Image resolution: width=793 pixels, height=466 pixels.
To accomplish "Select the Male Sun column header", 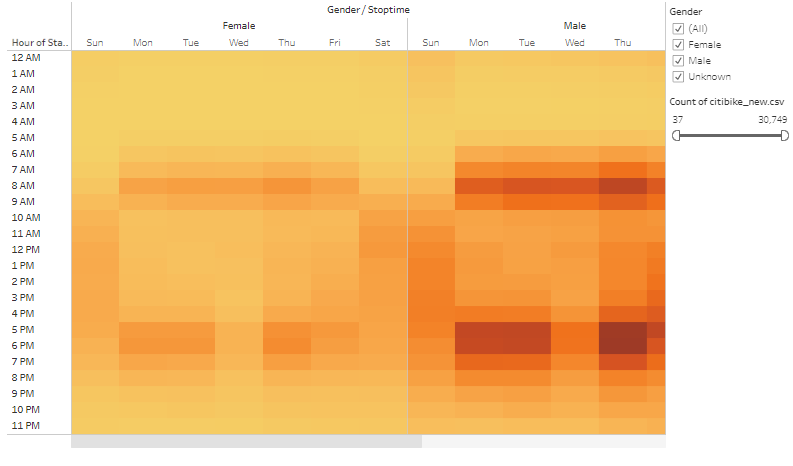I will click(431, 43).
